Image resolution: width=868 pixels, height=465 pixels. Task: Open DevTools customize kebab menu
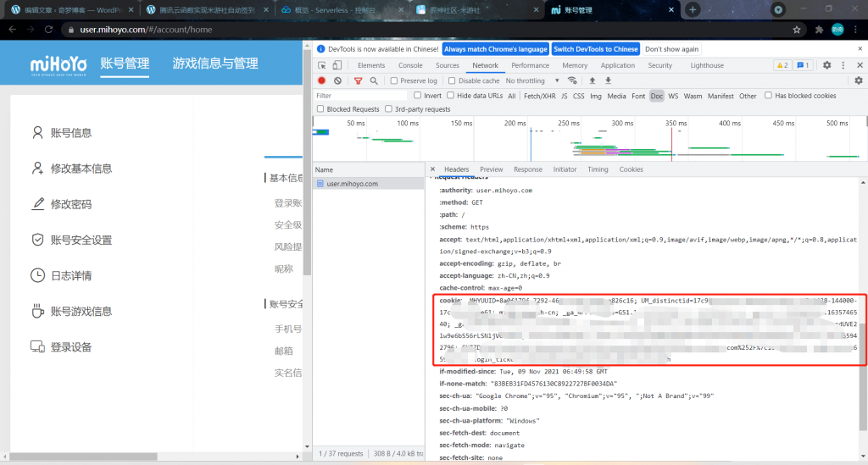point(843,65)
